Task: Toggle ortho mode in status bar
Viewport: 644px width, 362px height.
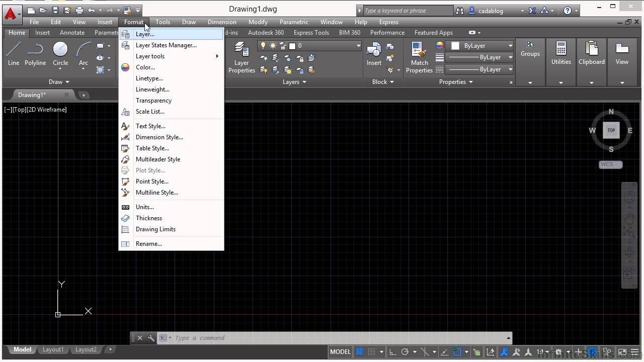Action: (x=393, y=352)
